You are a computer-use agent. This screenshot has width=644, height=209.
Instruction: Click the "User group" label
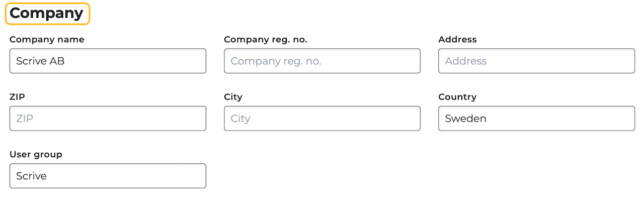coord(36,154)
